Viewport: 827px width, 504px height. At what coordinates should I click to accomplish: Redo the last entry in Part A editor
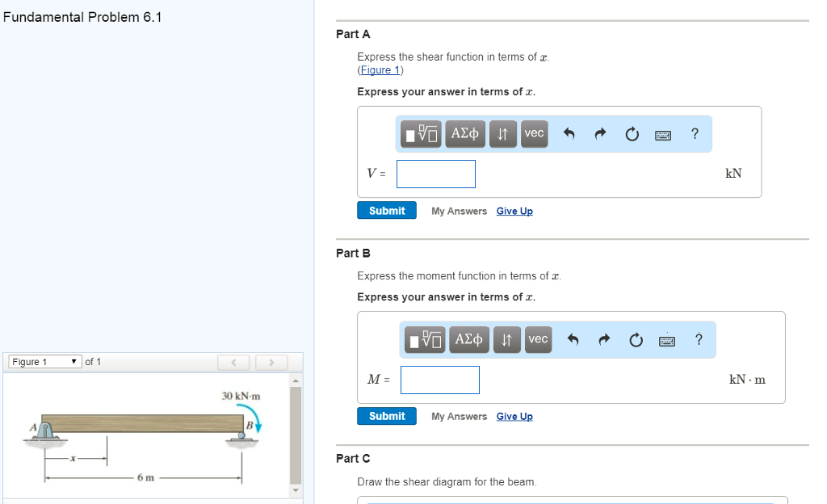pyautogui.click(x=600, y=134)
